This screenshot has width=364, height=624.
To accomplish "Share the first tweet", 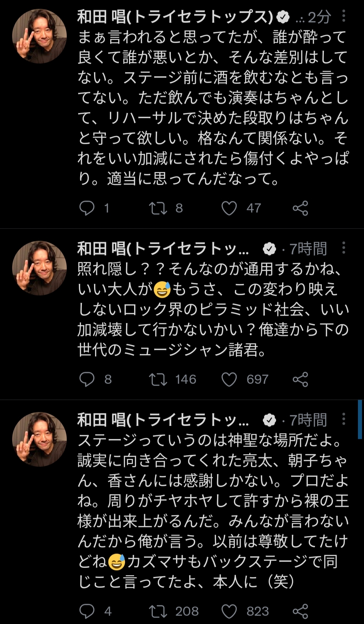I will (x=300, y=208).
